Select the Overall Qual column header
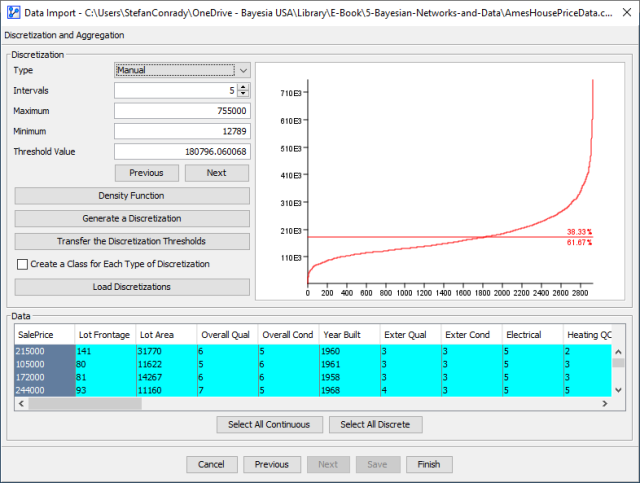Image resolution: width=640 pixels, height=483 pixels. tap(227, 335)
